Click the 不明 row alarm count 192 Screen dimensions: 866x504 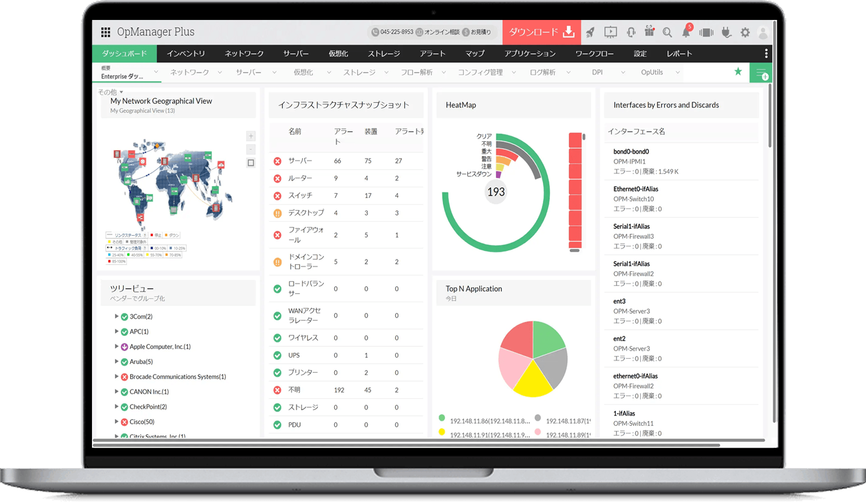pyautogui.click(x=339, y=390)
